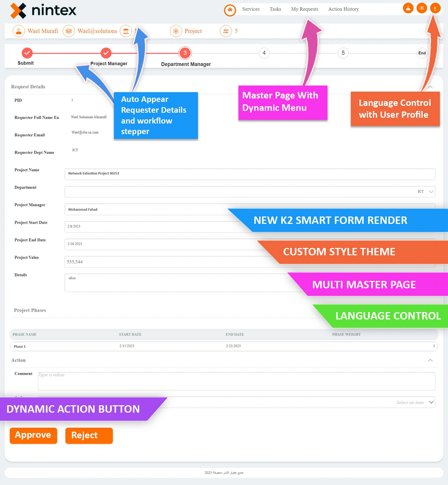Image resolution: width=448 pixels, height=485 pixels.
Task: Click the envelope icon beside Wael@solutions
Action: (x=69, y=31)
